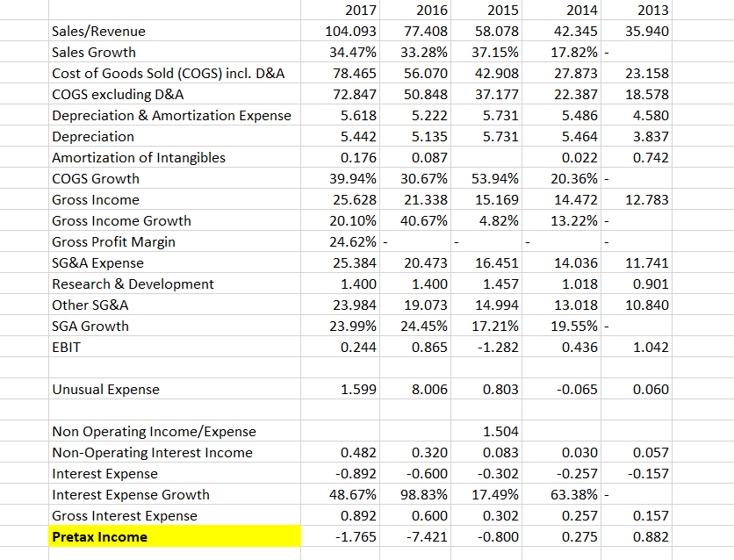The width and height of the screenshot is (734, 560).
Task: Select the Sales/Revenue label cell
Action: [x=97, y=31]
